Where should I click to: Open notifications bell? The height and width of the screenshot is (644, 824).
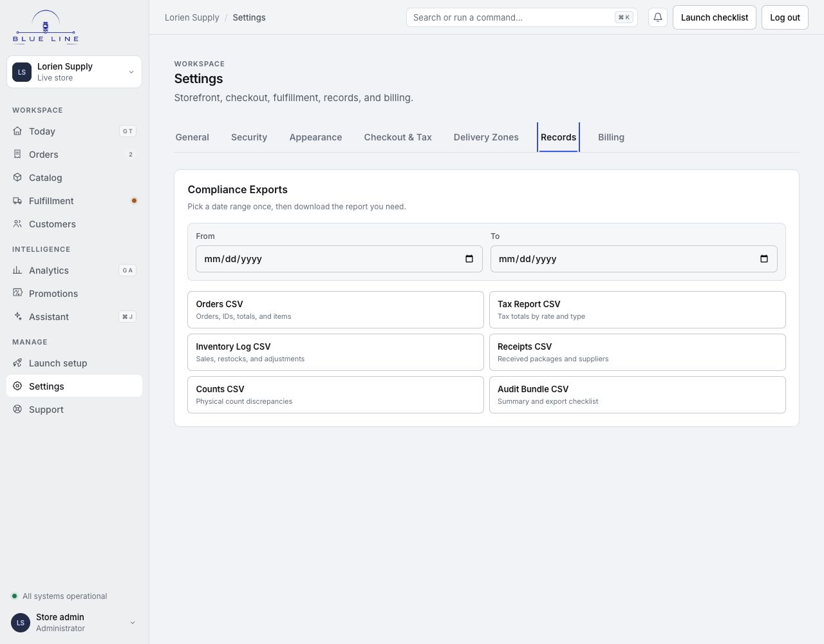click(x=658, y=17)
